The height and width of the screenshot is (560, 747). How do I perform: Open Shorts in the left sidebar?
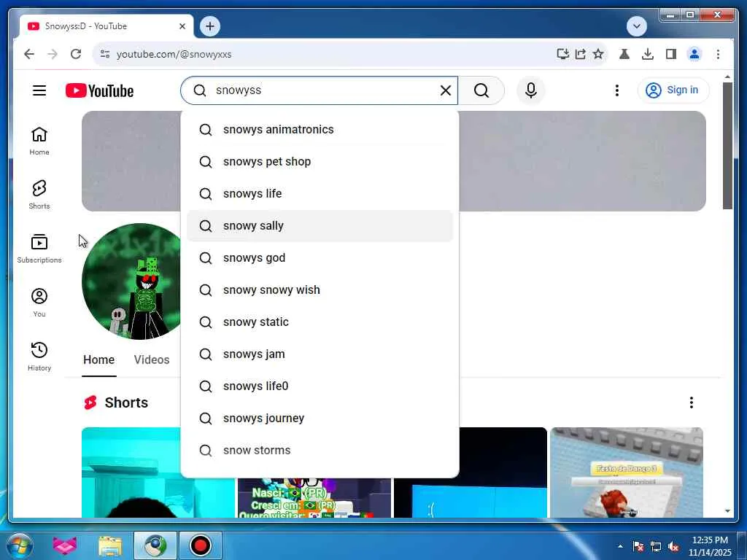(x=39, y=195)
